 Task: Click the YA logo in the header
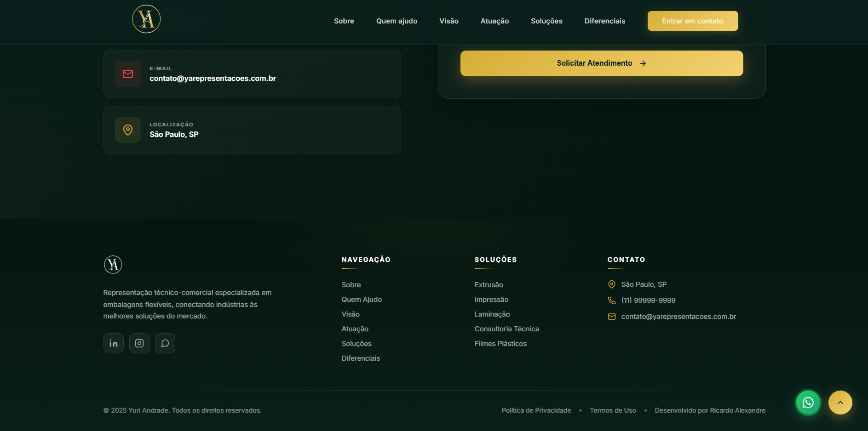[146, 19]
